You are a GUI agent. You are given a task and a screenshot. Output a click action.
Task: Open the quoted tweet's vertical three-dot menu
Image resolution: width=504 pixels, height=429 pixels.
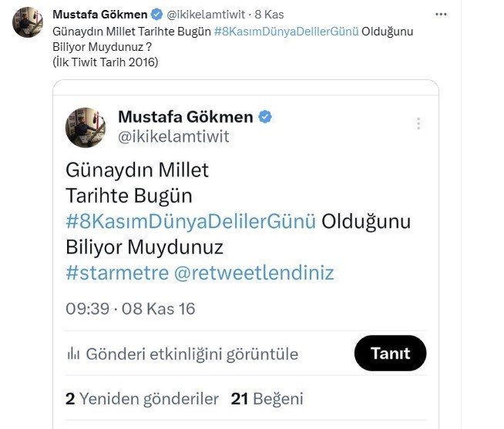(x=418, y=123)
